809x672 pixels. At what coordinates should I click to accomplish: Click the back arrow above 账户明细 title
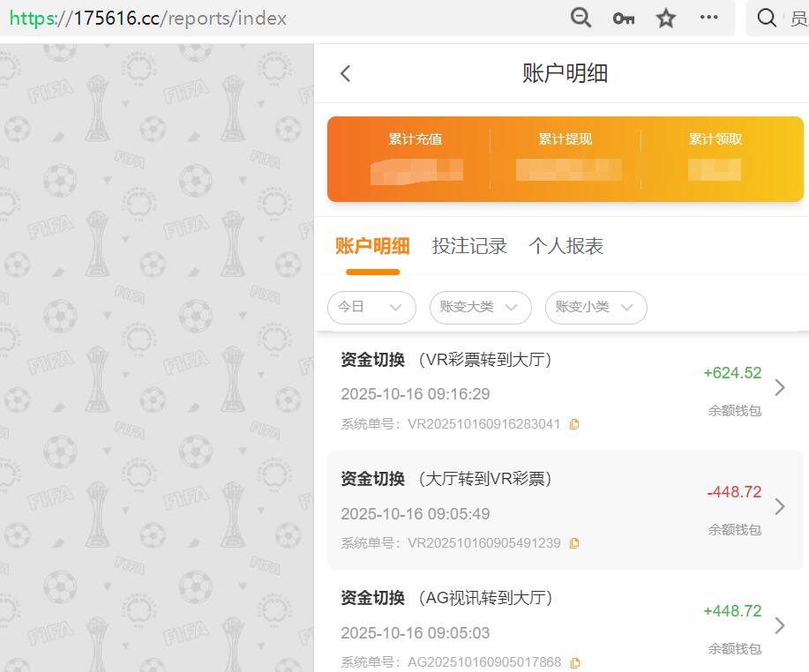click(x=345, y=73)
